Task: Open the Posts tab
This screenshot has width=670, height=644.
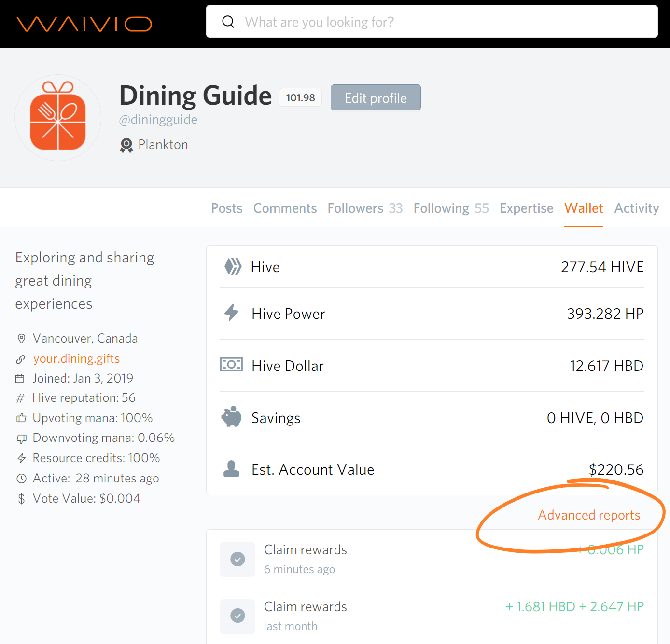Action: click(227, 208)
